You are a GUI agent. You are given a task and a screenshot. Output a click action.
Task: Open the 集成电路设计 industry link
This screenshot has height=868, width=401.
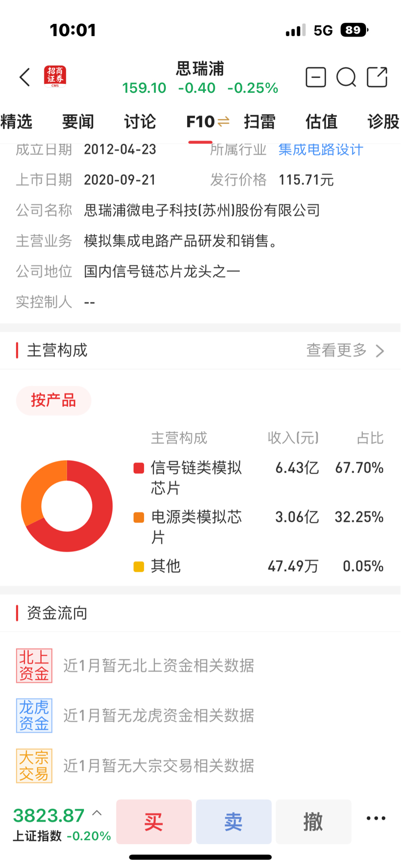point(321,150)
